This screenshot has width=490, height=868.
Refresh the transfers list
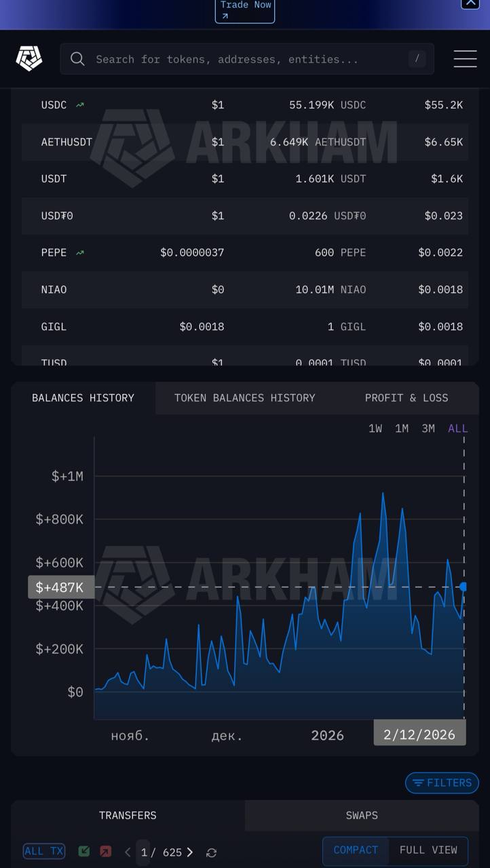tap(211, 852)
